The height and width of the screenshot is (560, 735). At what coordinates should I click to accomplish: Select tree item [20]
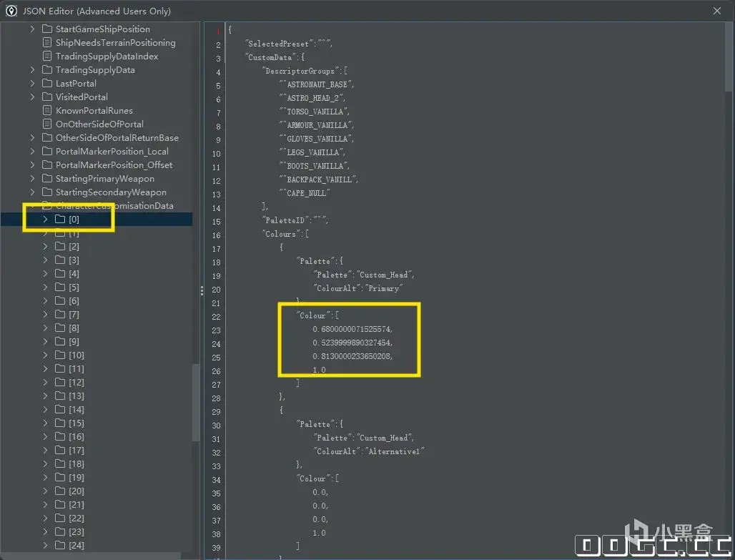(77, 491)
